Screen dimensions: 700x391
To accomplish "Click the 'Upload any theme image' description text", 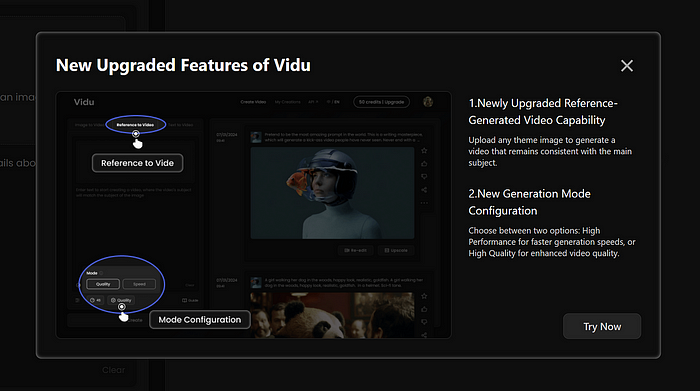I will tap(550, 151).
